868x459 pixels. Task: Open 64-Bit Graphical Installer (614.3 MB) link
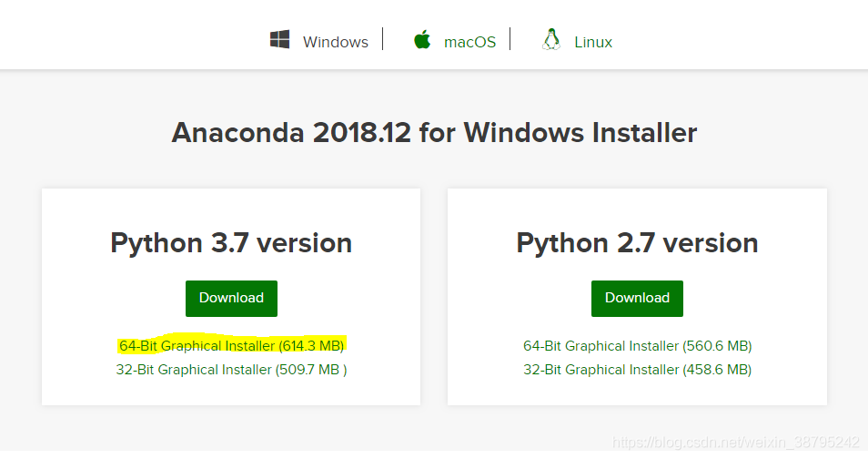point(231,346)
